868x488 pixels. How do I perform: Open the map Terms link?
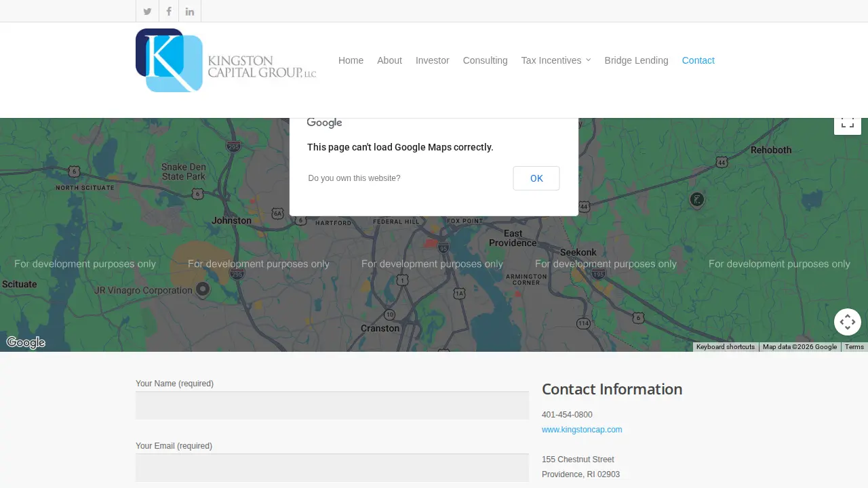pos(854,347)
